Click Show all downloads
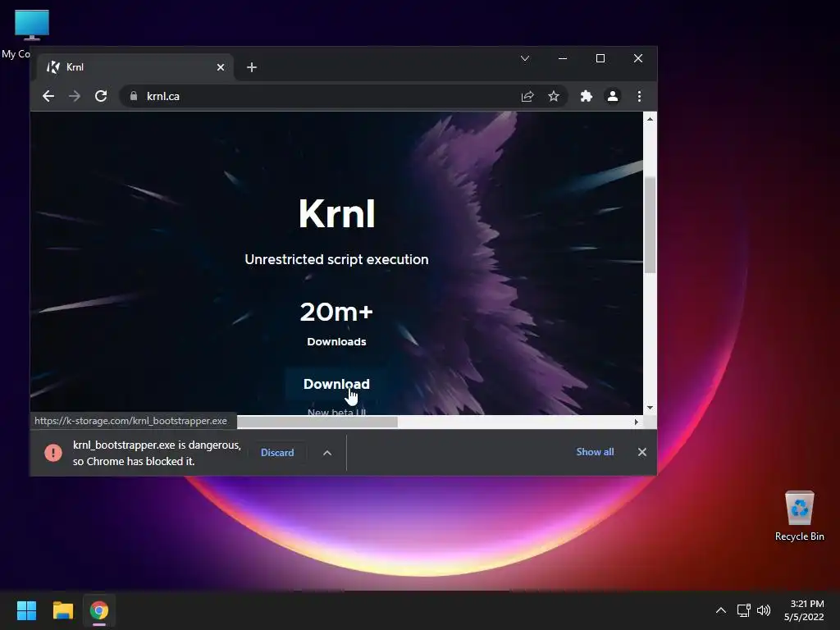840x630 pixels. [x=595, y=452]
